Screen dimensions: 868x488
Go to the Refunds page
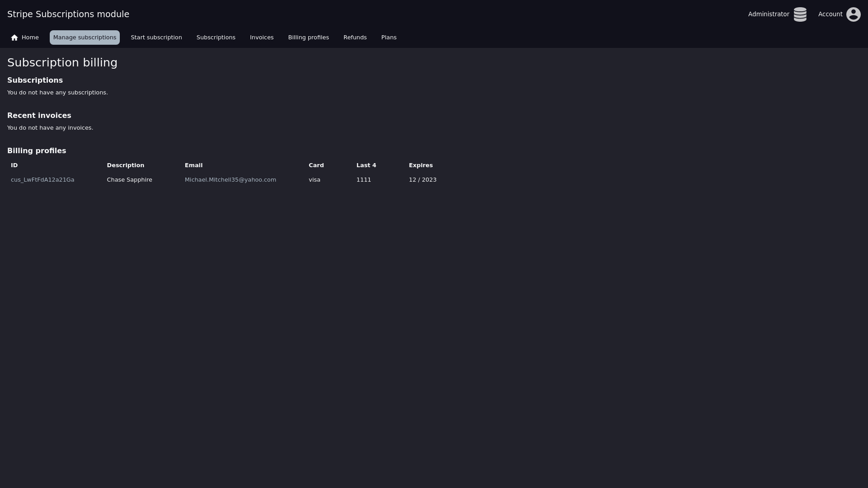[x=355, y=38]
